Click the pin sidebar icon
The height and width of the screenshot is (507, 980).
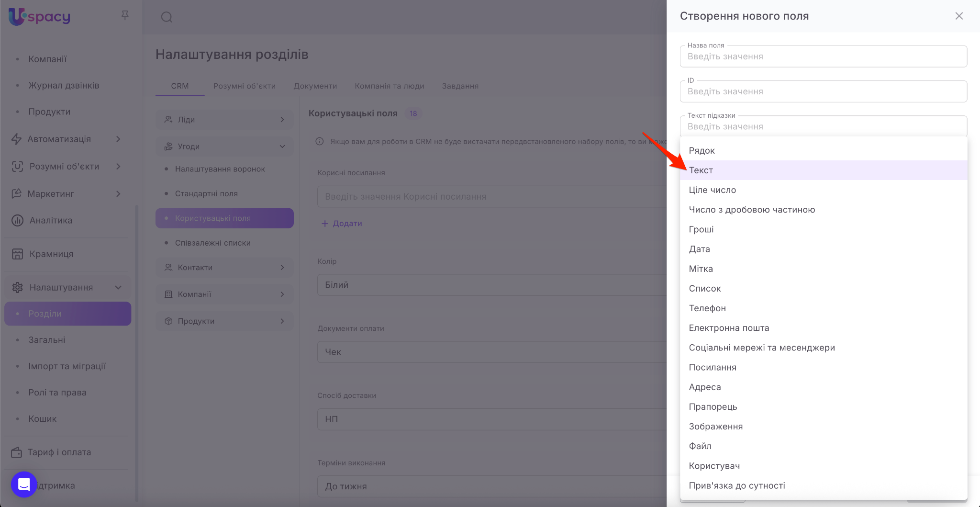click(x=125, y=16)
